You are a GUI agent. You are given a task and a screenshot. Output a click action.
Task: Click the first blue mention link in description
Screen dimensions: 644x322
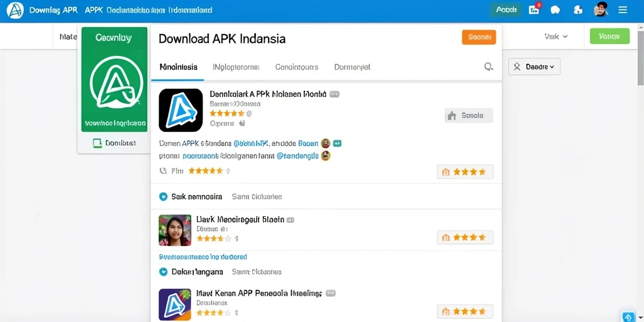tap(251, 143)
